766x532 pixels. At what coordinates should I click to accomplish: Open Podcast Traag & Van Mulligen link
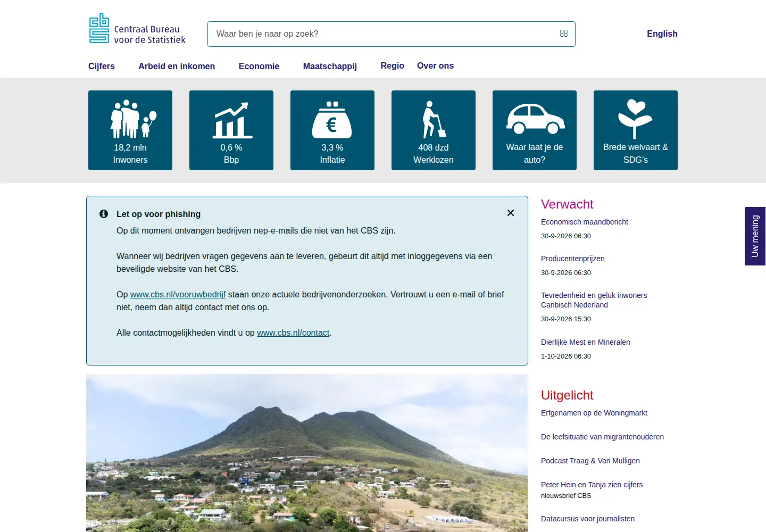tap(590, 461)
